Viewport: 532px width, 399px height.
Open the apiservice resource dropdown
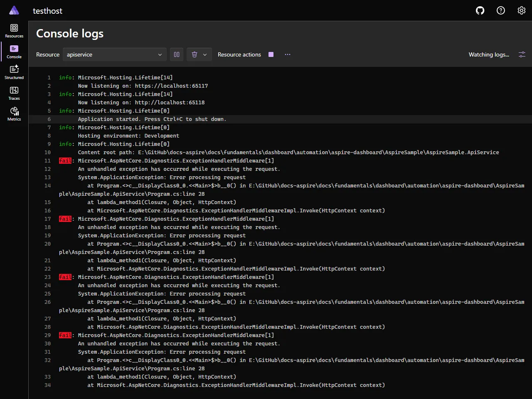[114, 54]
